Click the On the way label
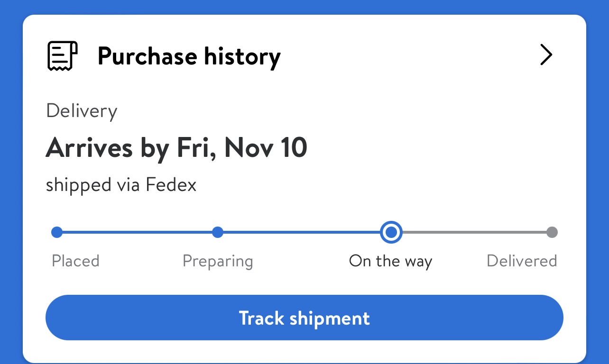This screenshot has width=609, height=364. (x=391, y=262)
